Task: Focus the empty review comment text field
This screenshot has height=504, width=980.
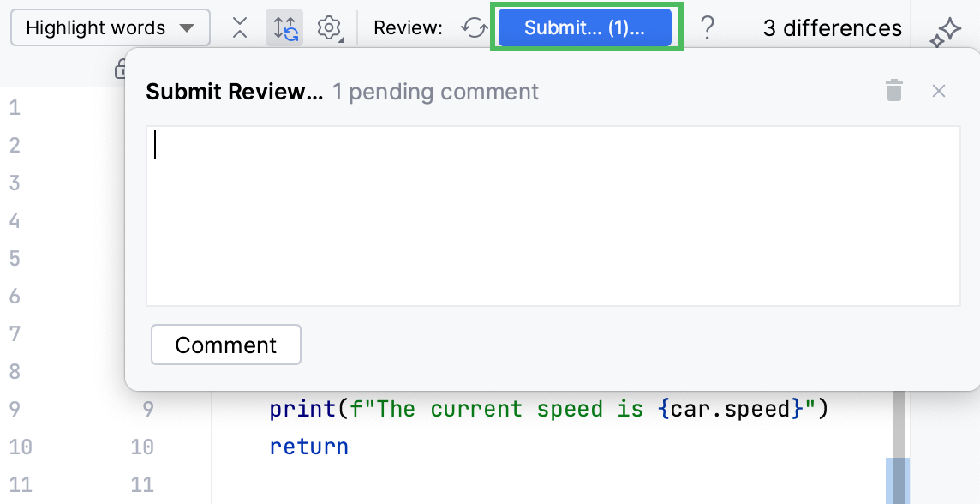Action: 553,214
